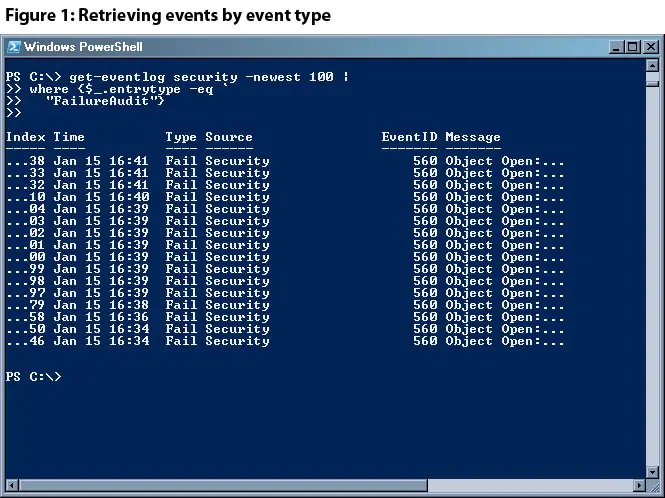Viewport: 665px width, 498px height.
Task: Click the index '...50' entry
Action: point(25,329)
